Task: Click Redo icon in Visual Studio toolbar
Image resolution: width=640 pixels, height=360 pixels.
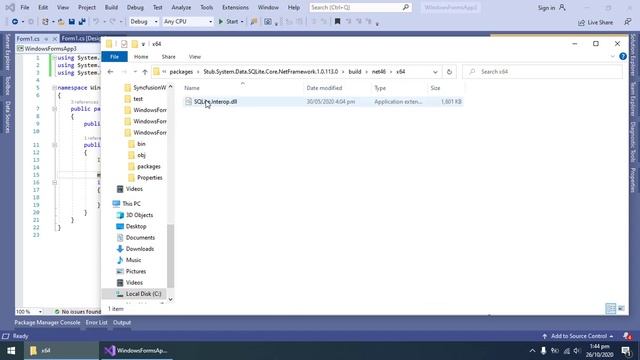Action: click(112, 22)
